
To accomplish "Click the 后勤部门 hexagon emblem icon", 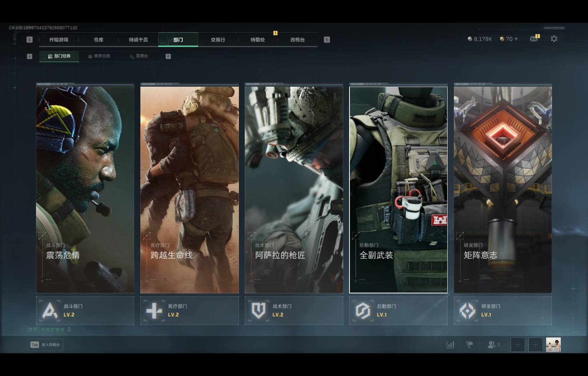I will pyautogui.click(x=363, y=311).
